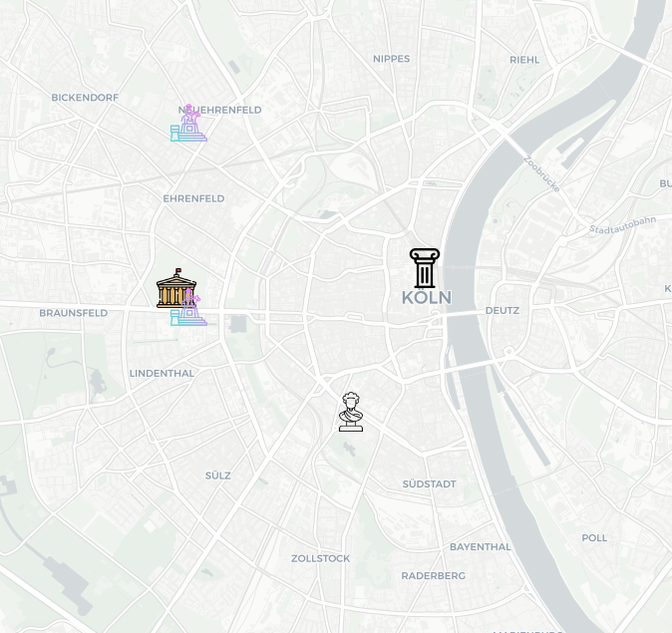Open the orange museum building marker
This screenshot has width=672, height=633.
pos(176,288)
